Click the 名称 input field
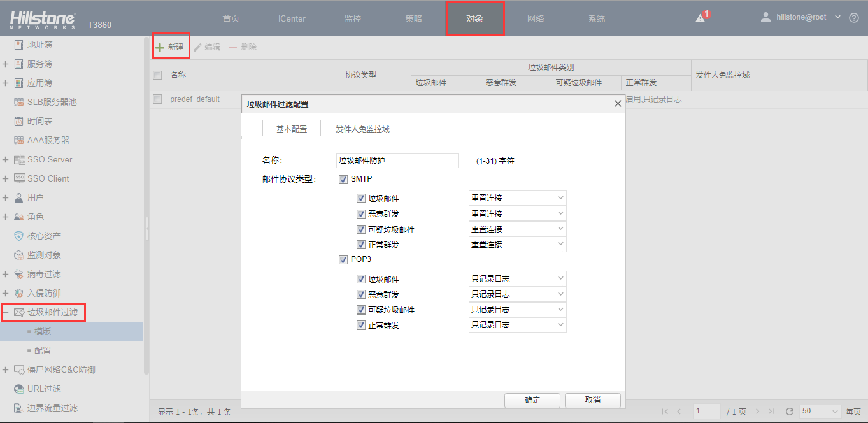The width and height of the screenshot is (868, 423). 397,161
